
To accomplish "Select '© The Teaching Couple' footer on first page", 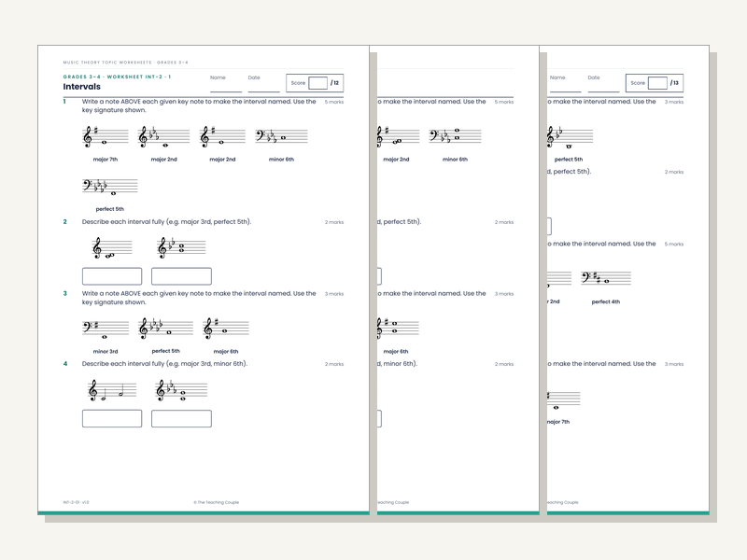I will (217, 502).
